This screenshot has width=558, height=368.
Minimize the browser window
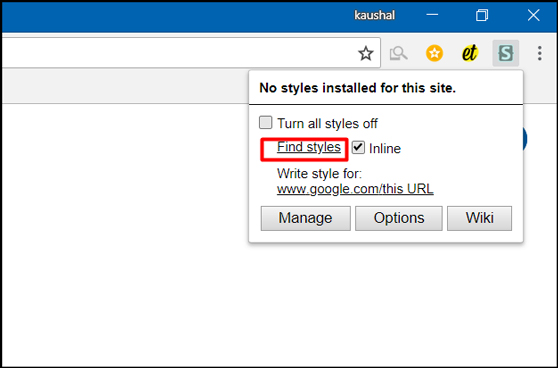coord(432,15)
